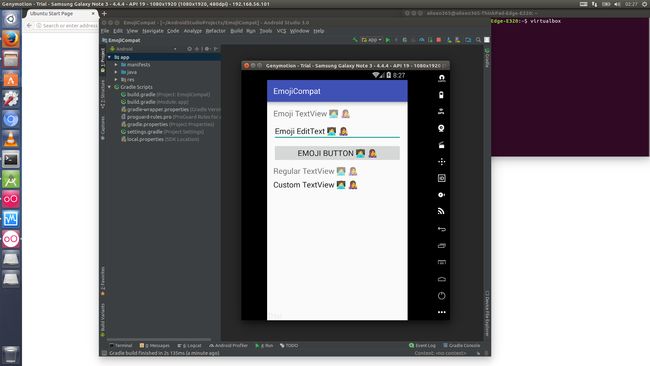Toggle the 2: Structure tool window tab
Image resolution: width=650 pixels, height=366 pixels.
tap(103, 95)
